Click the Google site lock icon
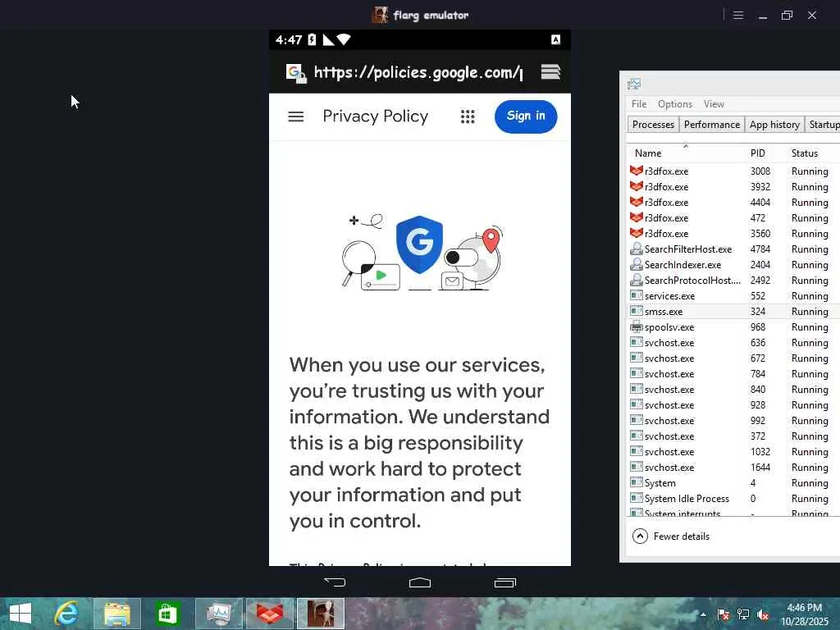The width and height of the screenshot is (840, 630). click(295, 73)
